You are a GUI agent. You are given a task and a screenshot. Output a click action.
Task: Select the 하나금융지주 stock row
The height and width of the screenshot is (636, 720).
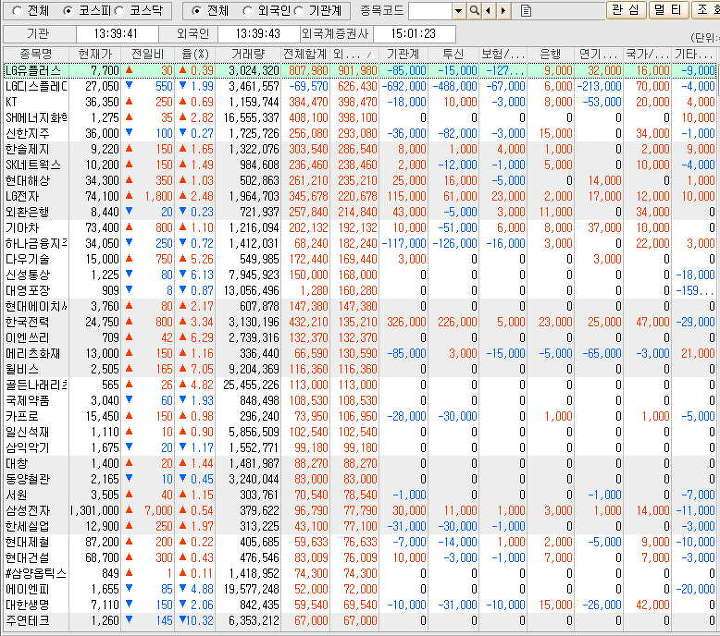pyautogui.click(x=360, y=243)
